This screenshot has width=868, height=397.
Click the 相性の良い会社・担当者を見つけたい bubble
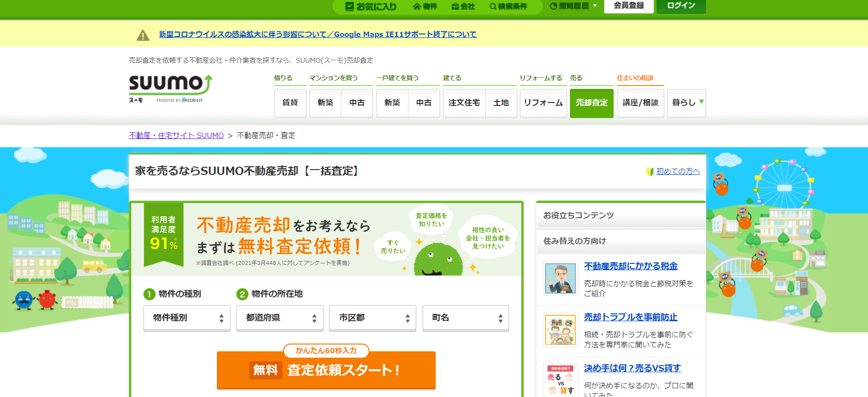488,238
